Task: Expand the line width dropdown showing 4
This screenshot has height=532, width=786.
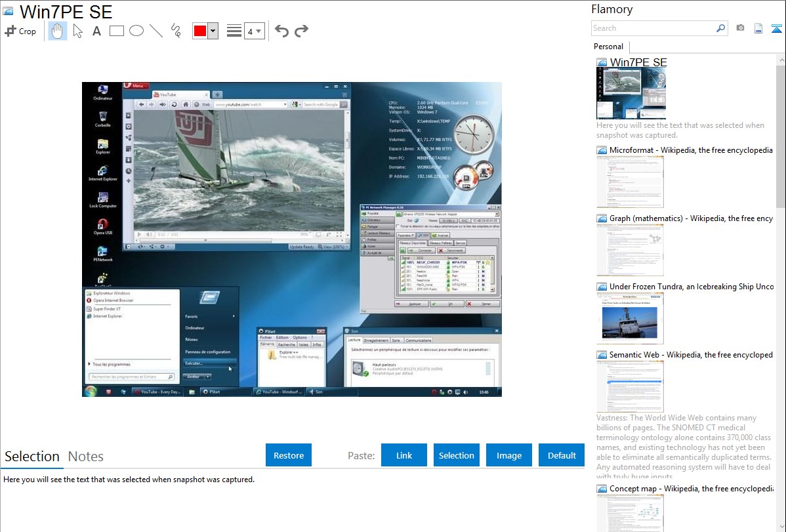Action: pyautogui.click(x=254, y=31)
